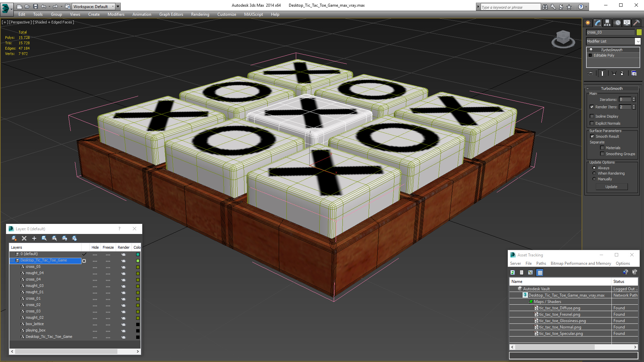Open Graph Editors menu

click(171, 14)
